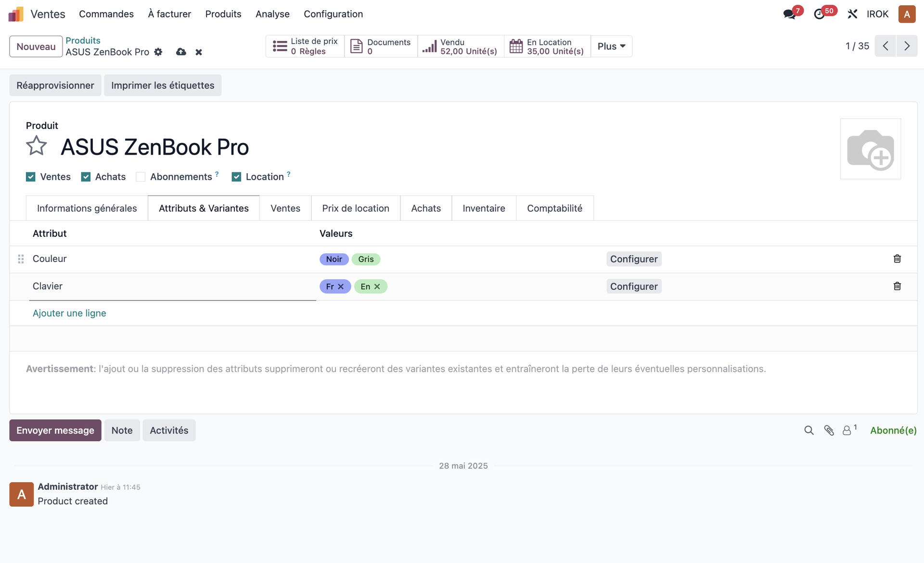Click Ajouter une ligne link

pyautogui.click(x=69, y=313)
